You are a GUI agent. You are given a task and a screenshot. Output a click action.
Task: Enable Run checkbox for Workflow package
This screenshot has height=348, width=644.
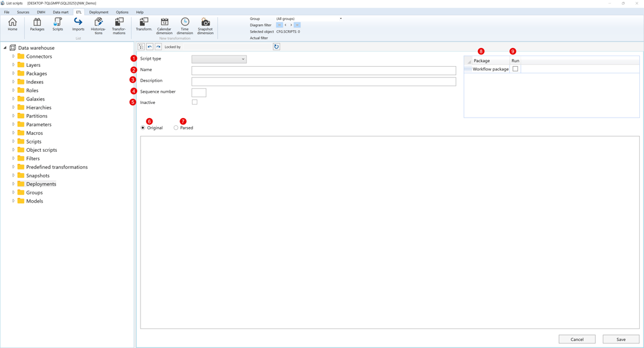[515, 69]
